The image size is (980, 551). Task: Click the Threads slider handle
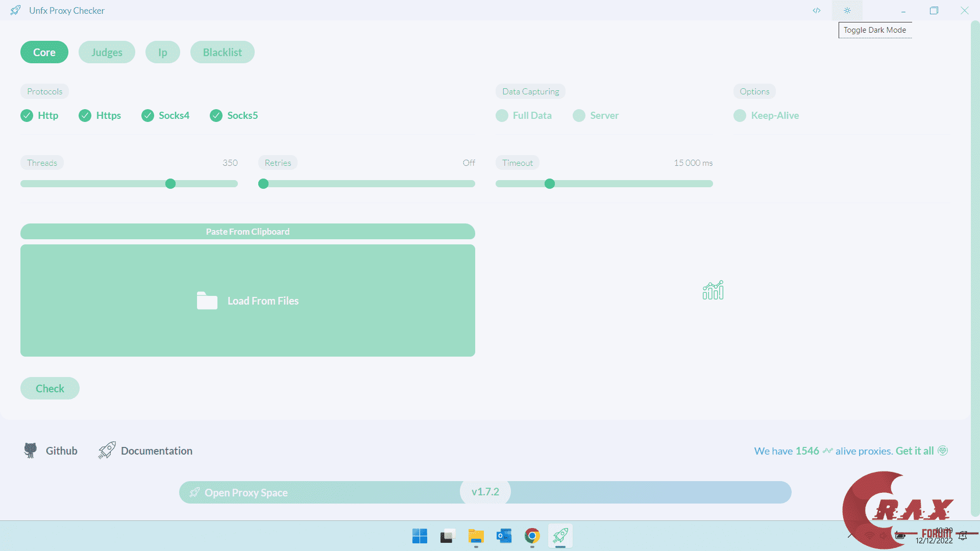tap(170, 184)
